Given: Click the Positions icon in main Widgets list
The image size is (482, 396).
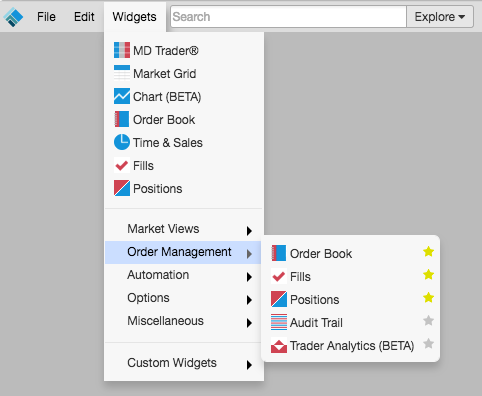Looking at the screenshot, I should (122, 188).
